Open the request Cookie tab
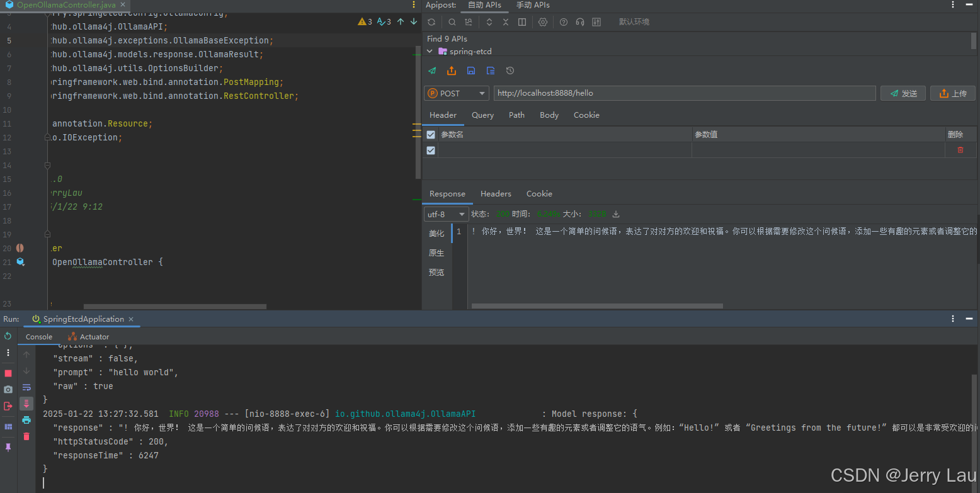The width and height of the screenshot is (980, 493). click(x=586, y=115)
